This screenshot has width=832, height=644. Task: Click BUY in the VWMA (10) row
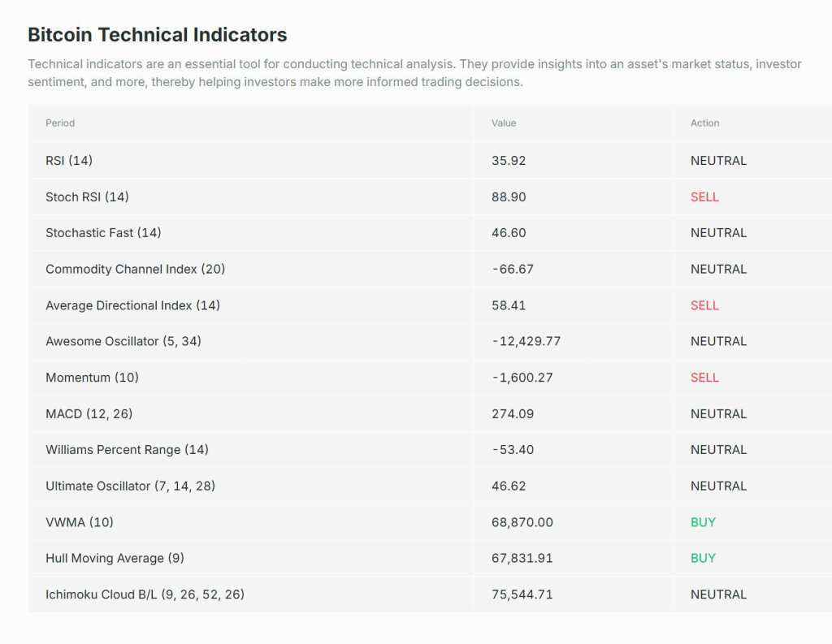click(x=703, y=522)
